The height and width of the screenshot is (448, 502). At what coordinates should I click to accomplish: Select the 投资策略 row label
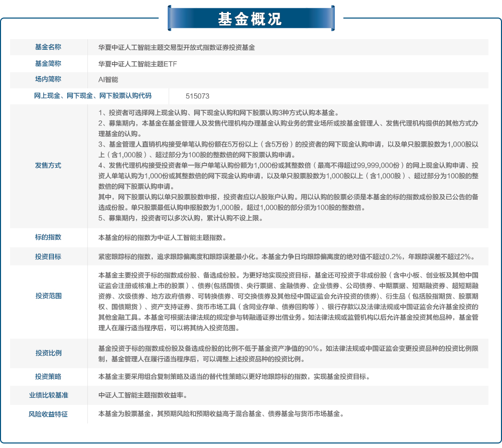[x=48, y=376]
